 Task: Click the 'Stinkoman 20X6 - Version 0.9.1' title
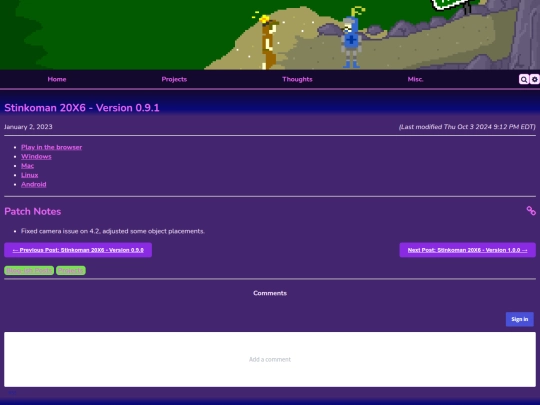(x=82, y=108)
